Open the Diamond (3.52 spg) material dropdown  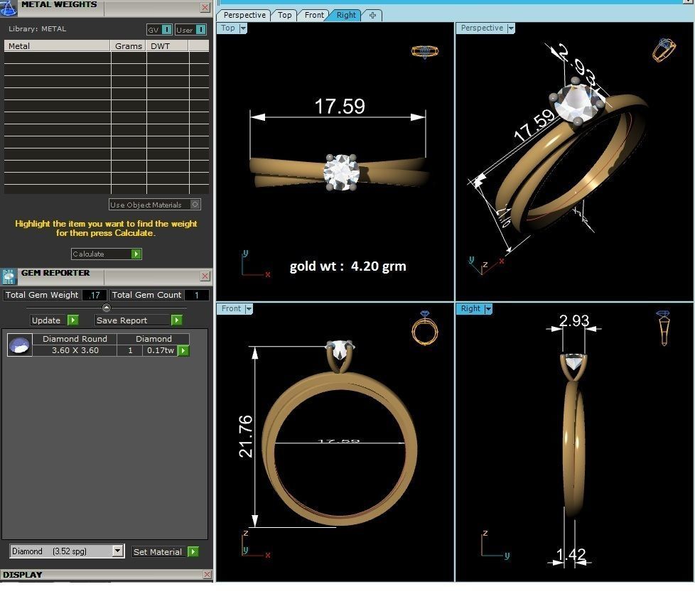[x=117, y=551]
